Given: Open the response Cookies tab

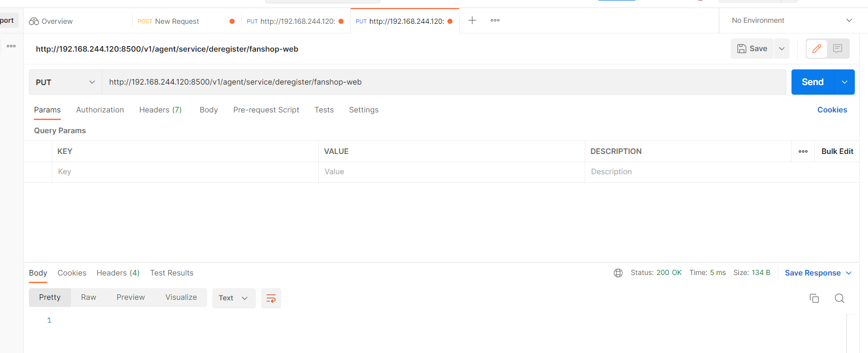Looking at the screenshot, I should pyautogui.click(x=72, y=273).
